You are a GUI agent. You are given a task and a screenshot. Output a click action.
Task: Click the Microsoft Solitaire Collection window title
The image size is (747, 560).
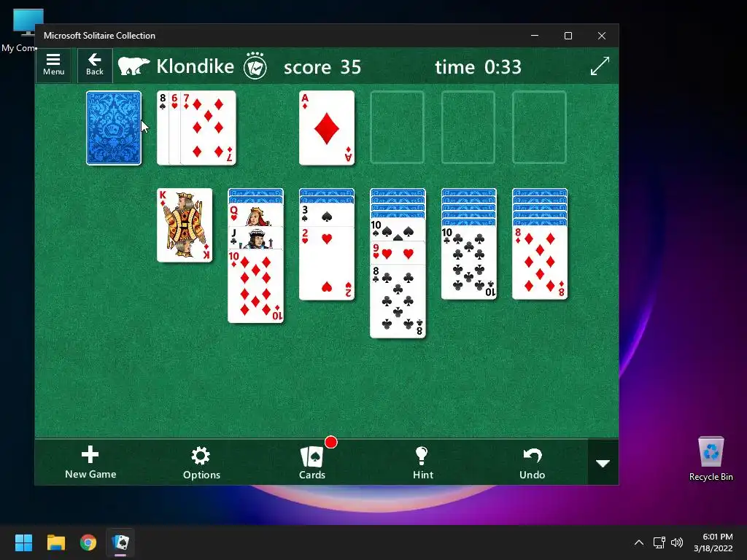(x=99, y=36)
